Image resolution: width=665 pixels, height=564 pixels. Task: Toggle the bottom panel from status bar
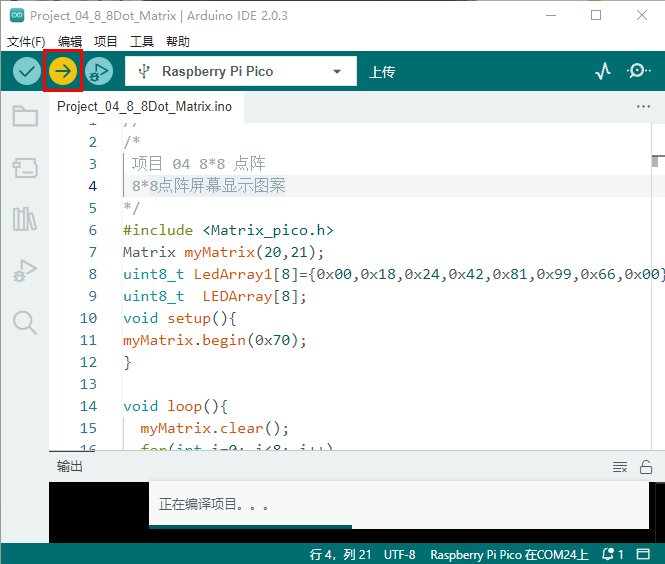click(x=643, y=554)
